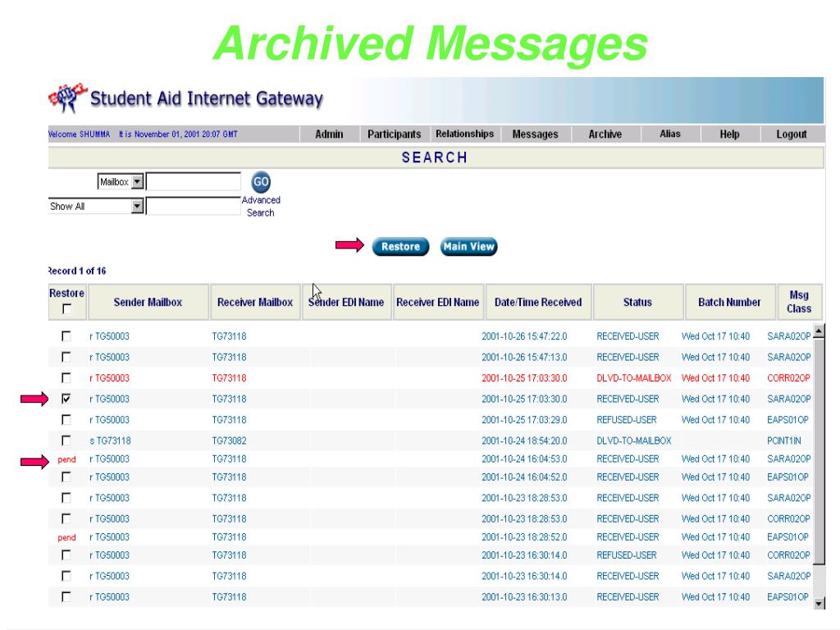Click receiver mailbox TG73082
The height and width of the screenshot is (630, 840).
pos(230,441)
